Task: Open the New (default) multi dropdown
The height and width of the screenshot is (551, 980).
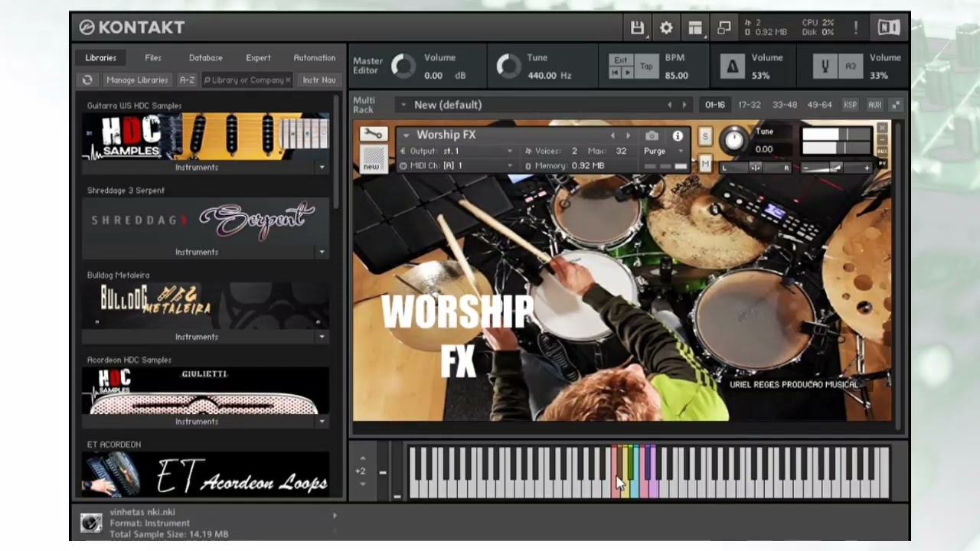Action: 403,105
